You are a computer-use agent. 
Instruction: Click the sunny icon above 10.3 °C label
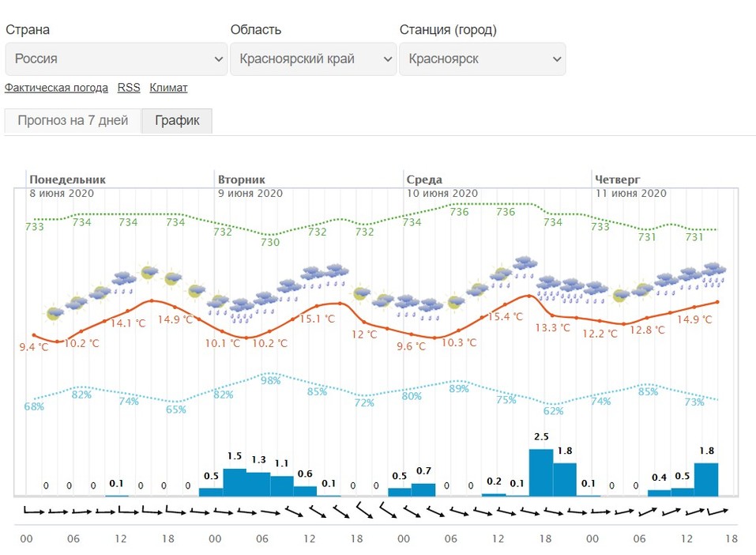click(x=456, y=302)
